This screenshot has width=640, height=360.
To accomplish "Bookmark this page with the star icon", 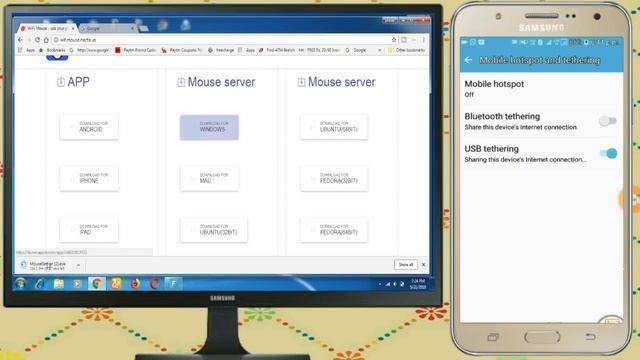I will (x=394, y=40).
